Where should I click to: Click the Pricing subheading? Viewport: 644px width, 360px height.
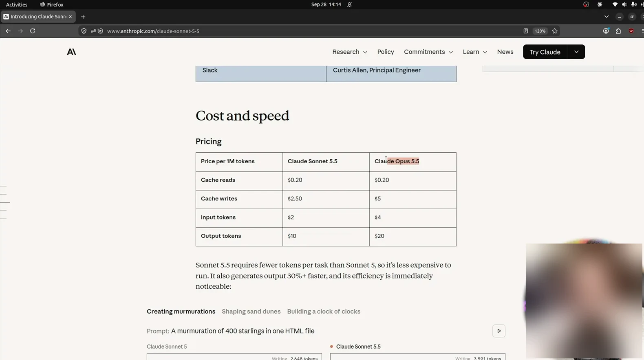(x=209, y=141)
